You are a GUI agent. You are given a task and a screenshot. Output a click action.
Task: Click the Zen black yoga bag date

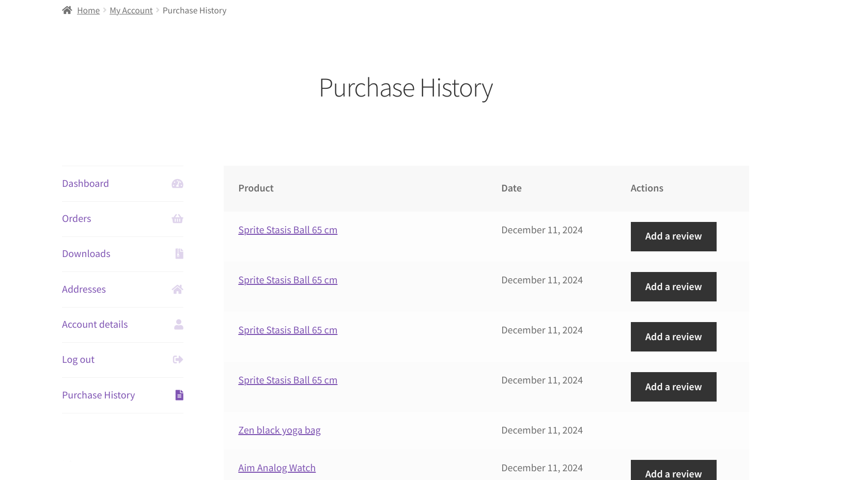pyautogui.click(x=542, y=430)
